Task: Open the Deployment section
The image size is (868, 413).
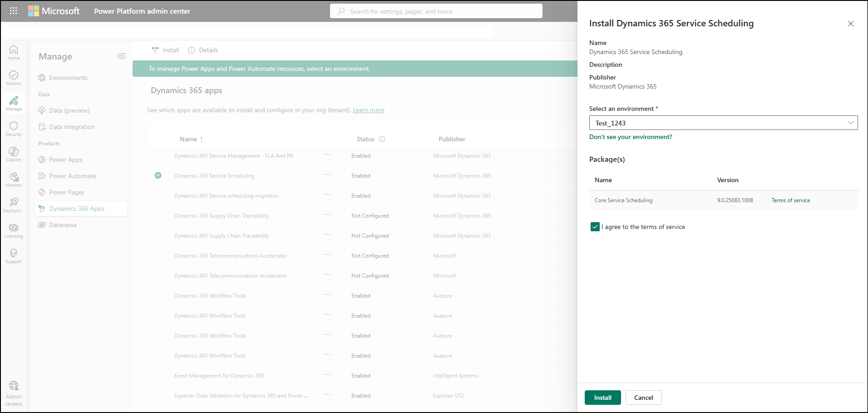Action: (x=14, y=204)
